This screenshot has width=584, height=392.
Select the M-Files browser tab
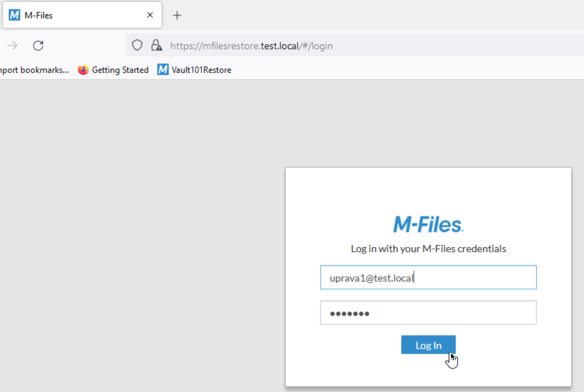coord(82,15)
